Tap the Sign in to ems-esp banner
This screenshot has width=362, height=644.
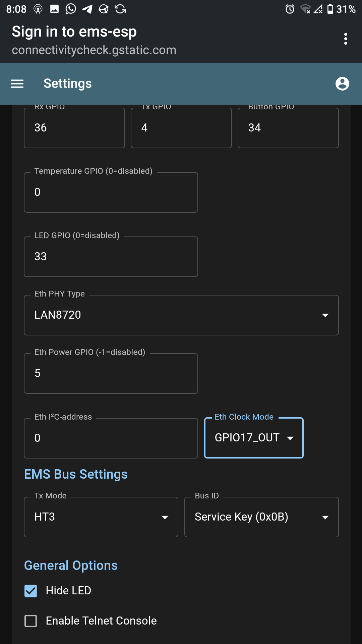click(74, 31)
